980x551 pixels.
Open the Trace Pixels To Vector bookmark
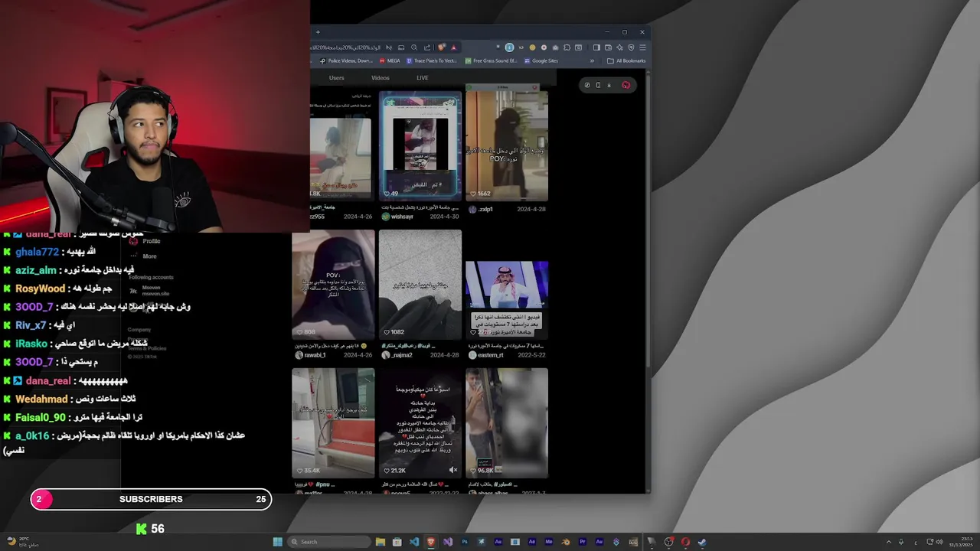(x=432, y=60)
